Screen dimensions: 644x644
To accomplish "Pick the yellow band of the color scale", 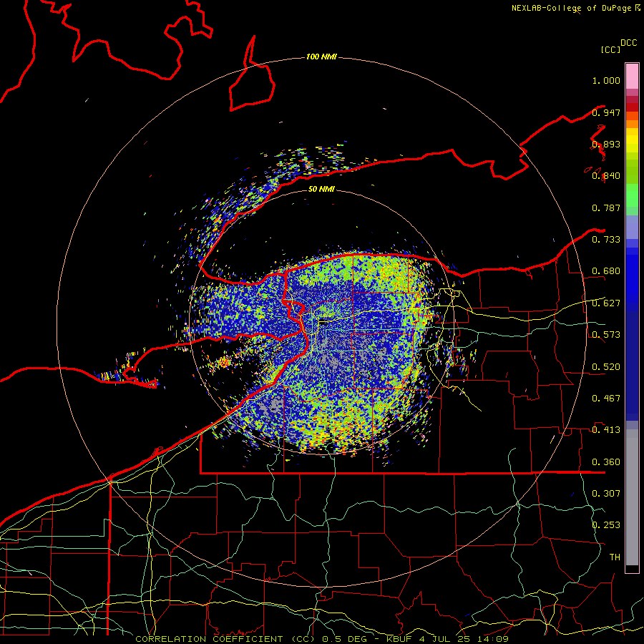I will [x=632, y=142].
